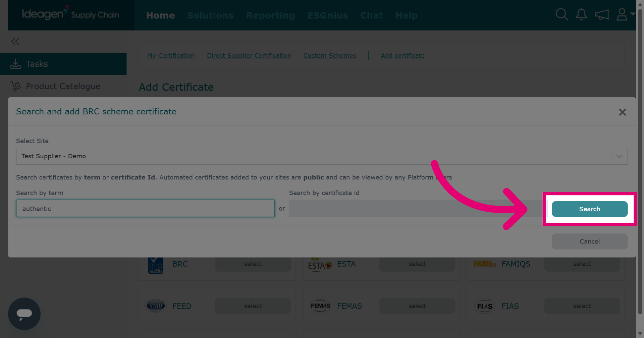Click the FAMIQS scheme logo
Viewport: 644px width, 338px height.
click(x=485, y=264)
